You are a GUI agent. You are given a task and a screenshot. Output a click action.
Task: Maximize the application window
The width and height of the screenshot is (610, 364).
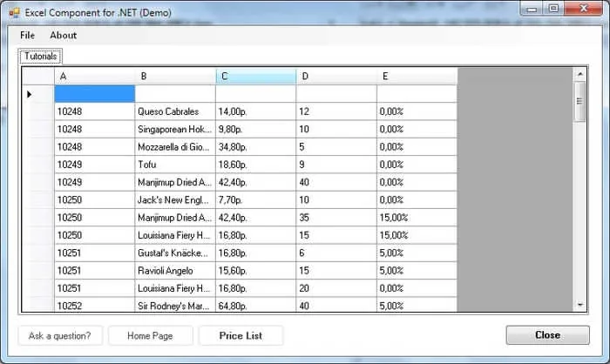tap(553, 9)
